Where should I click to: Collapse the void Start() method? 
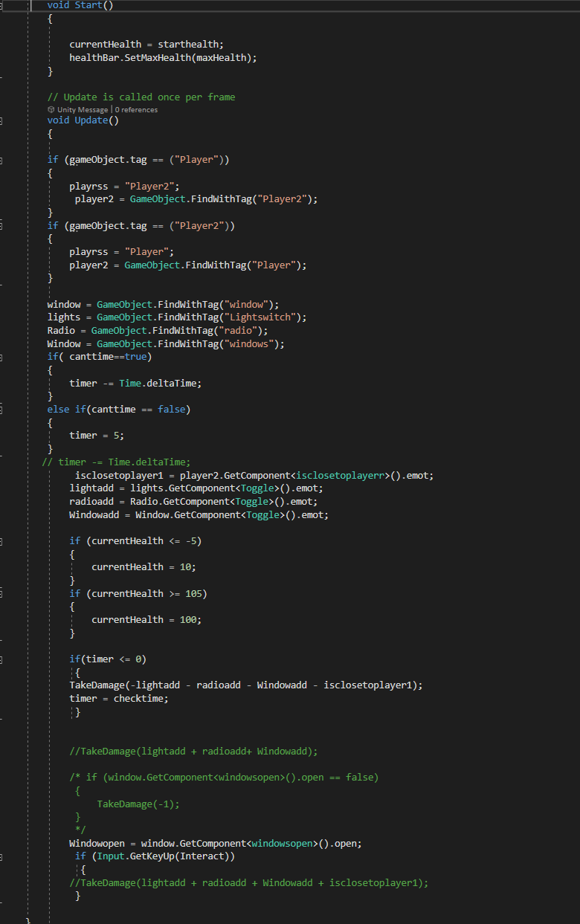1,5
